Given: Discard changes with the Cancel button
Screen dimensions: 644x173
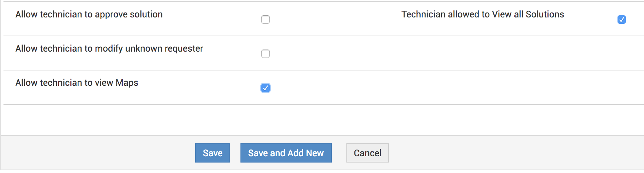Looking at the screenshot, I should 367,153.
